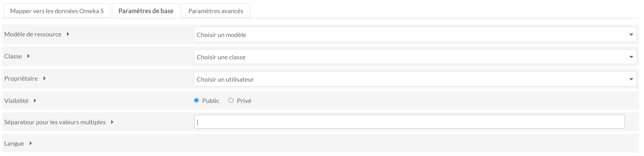Open the Choisir une classe dropdown

click(x=415, y=57)
